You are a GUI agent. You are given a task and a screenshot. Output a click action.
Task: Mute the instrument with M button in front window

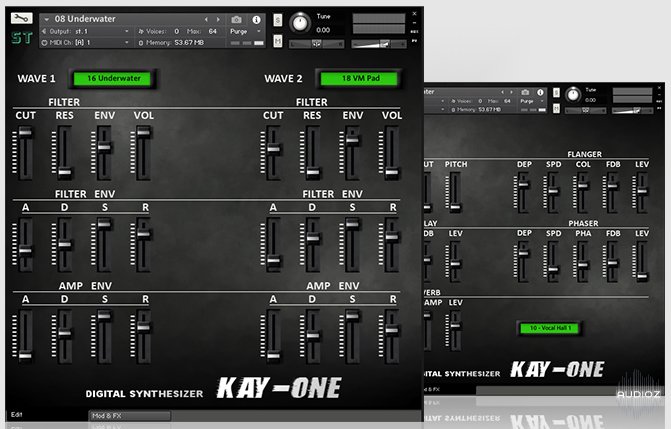278,41
